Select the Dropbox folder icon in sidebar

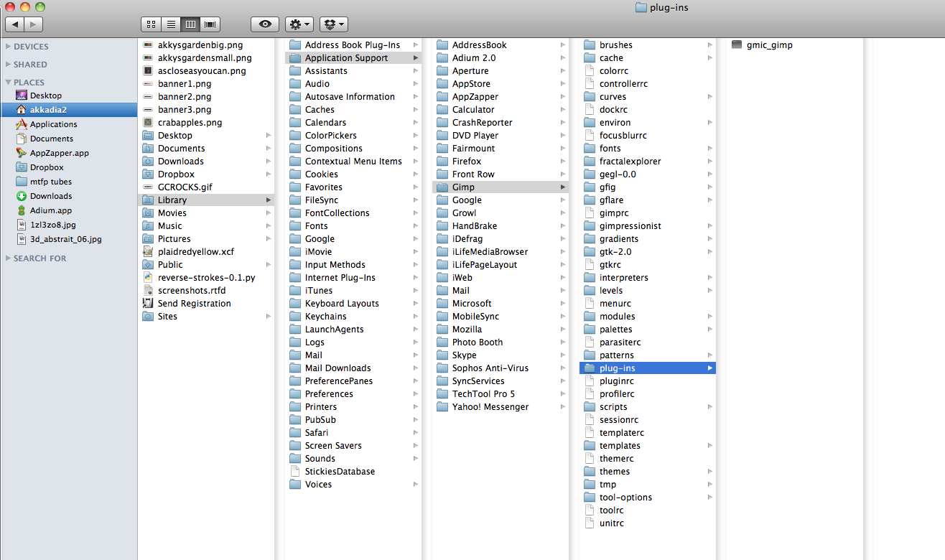(x=22, y=167)
